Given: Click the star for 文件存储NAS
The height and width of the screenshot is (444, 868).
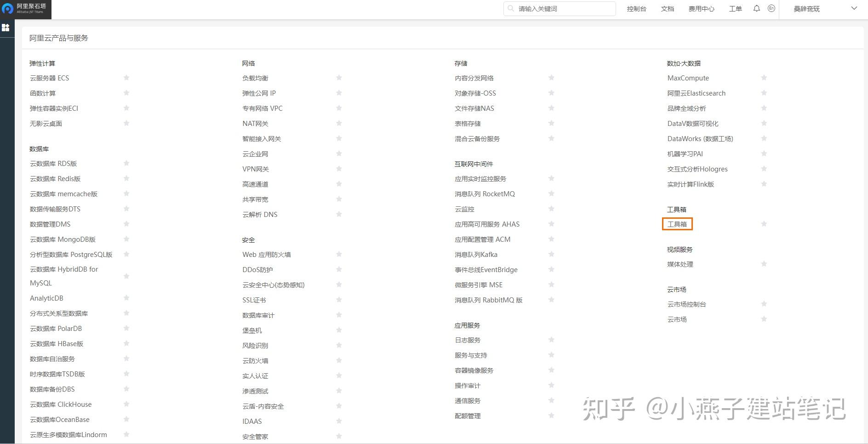Looking at the screenshot, I should 551,108.
